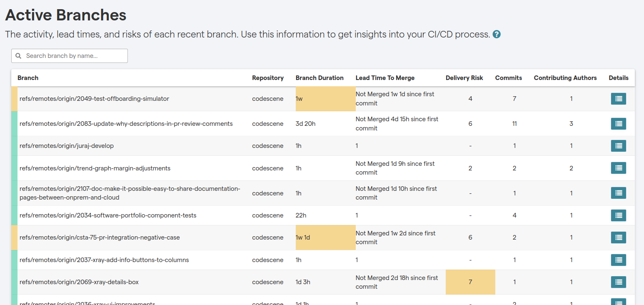Open details for csta-75-pr-integration-negative-case
Image resolution: width=644 pixels, height=305 pixels.
(618, 237)
